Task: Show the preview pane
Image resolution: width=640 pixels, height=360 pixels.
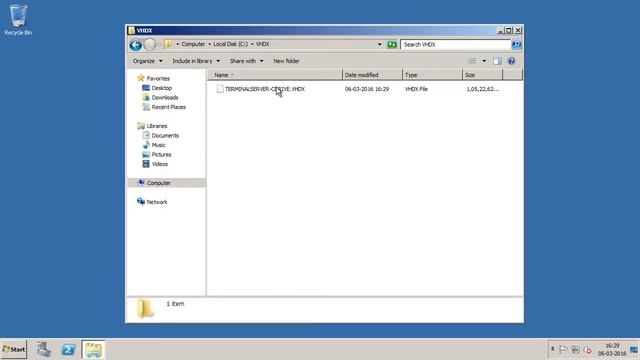Action: pyautogui.click(x=497, y=61)
